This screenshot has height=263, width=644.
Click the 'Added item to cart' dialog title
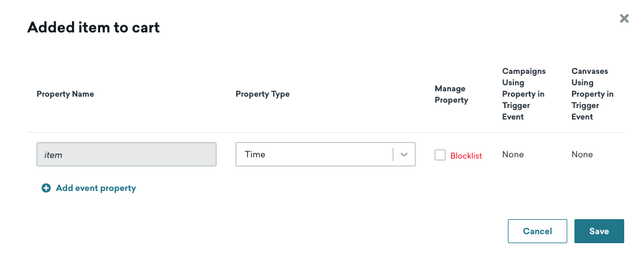point(94,27)
